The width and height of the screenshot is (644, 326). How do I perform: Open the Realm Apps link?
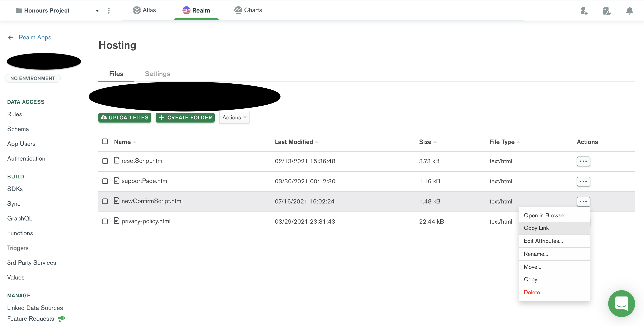coord(35,37)
